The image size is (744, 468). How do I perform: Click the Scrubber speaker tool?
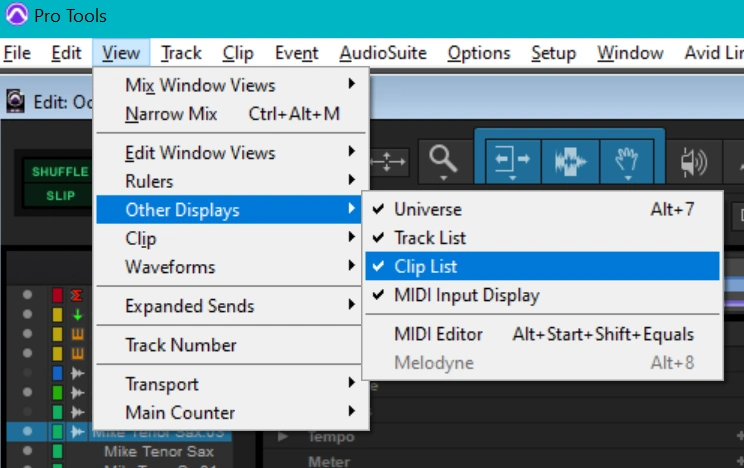(691, 161)
